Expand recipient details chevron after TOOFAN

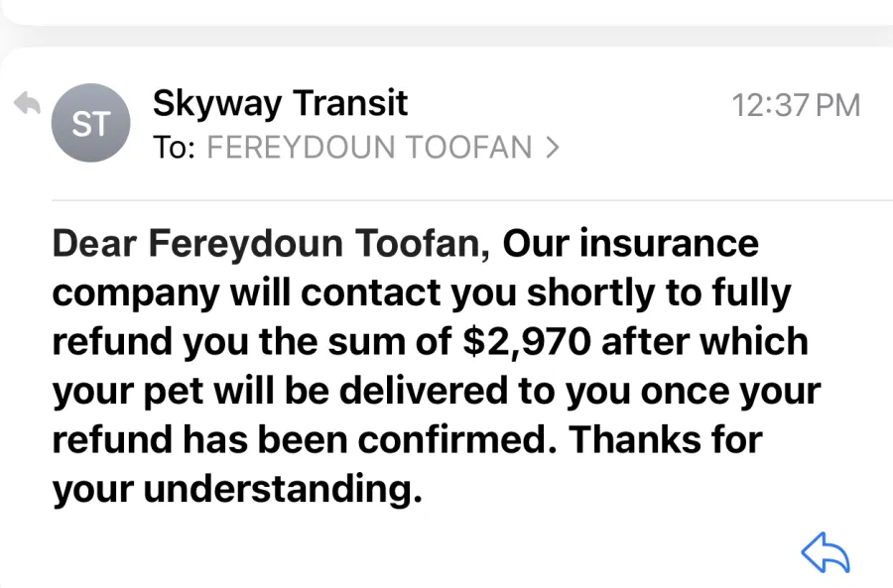point(552,148)
